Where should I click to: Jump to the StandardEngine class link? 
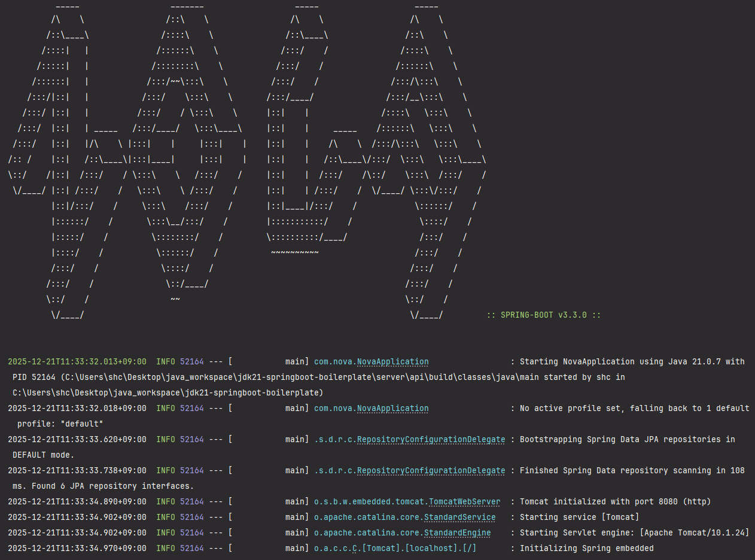click(457, 533)
